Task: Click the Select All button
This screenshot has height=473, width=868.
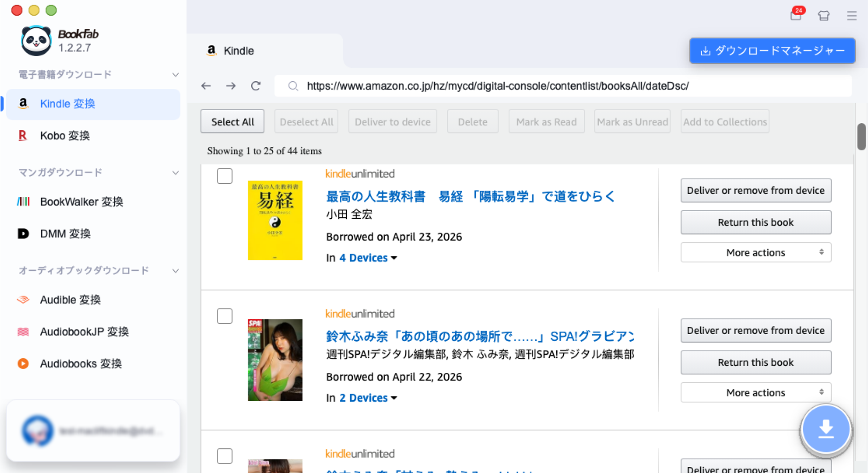Action: point(232,121)
